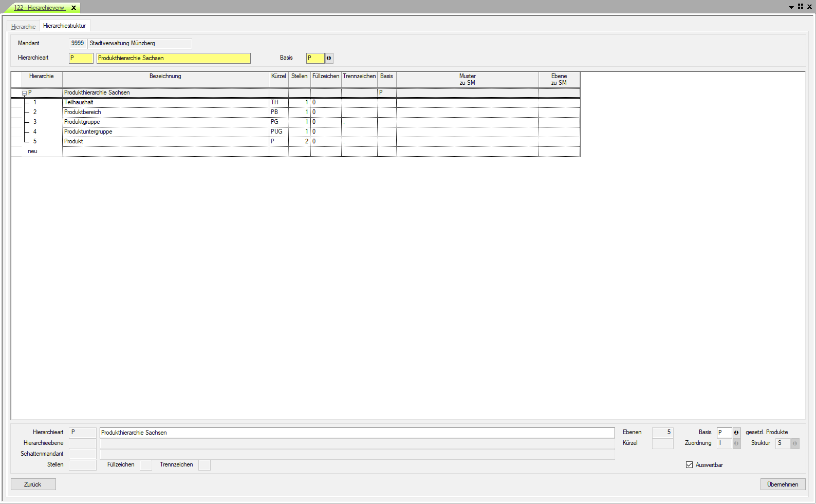Close the 122 - Hierarchieverw. tab
The width and height of the screenshot is (816, 504).
pos(74,8)
